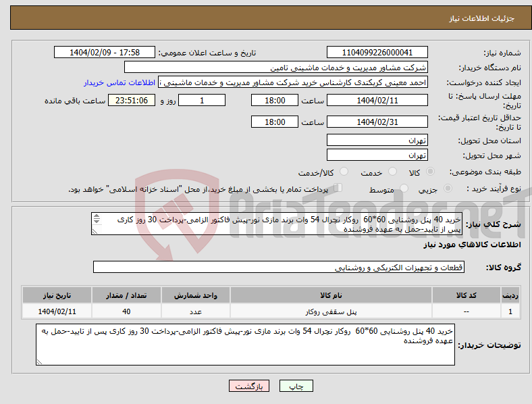Click the گروه کالا field
Screen dimensions: 532x404
(279, 267)
